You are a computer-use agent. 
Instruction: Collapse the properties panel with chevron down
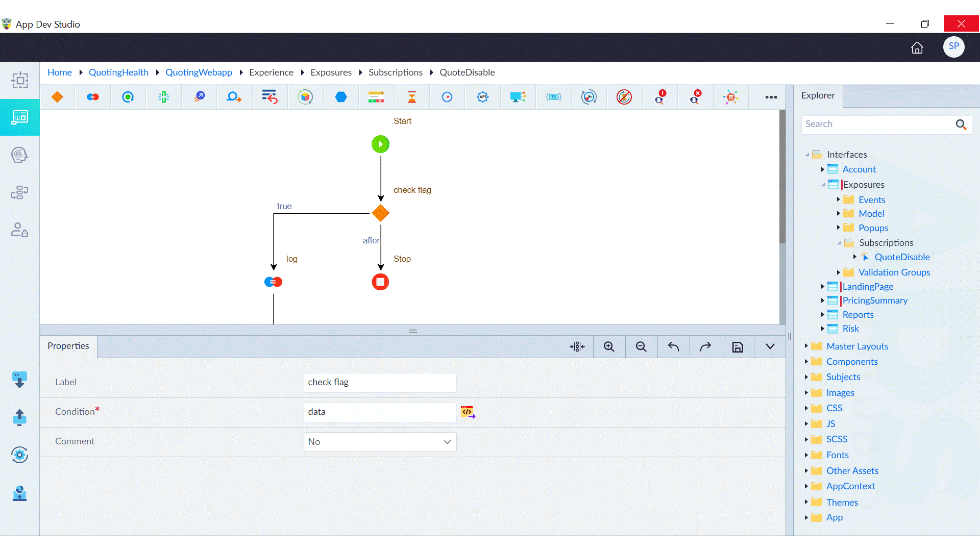tap(770, 347)
